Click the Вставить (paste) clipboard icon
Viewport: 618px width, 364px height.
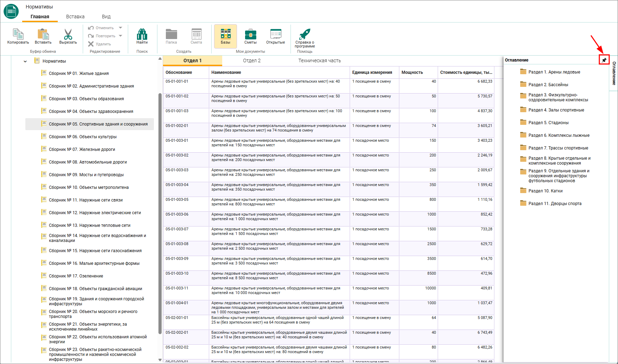click(43, 34)
